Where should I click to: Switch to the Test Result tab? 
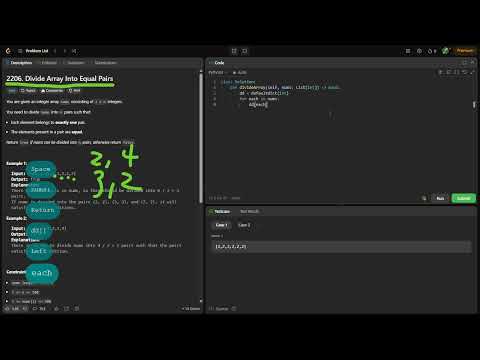[249, 212]
